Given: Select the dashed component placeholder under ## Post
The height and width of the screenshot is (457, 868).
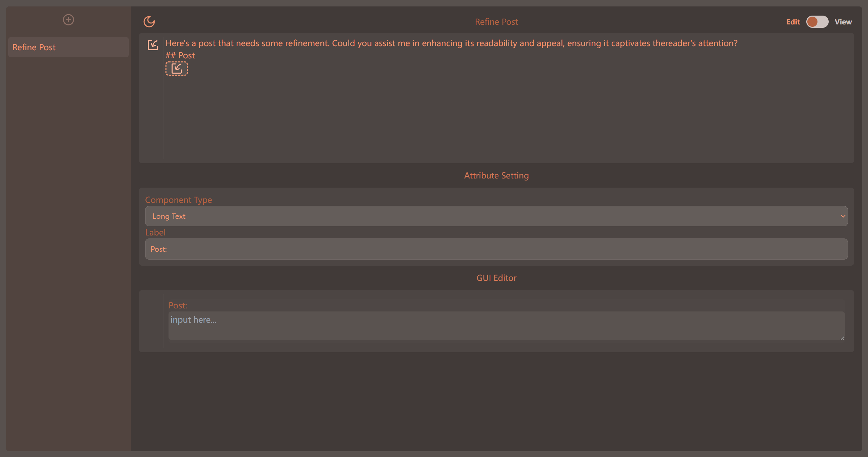Looking at the screenshot, I should [x=176, y=69].
